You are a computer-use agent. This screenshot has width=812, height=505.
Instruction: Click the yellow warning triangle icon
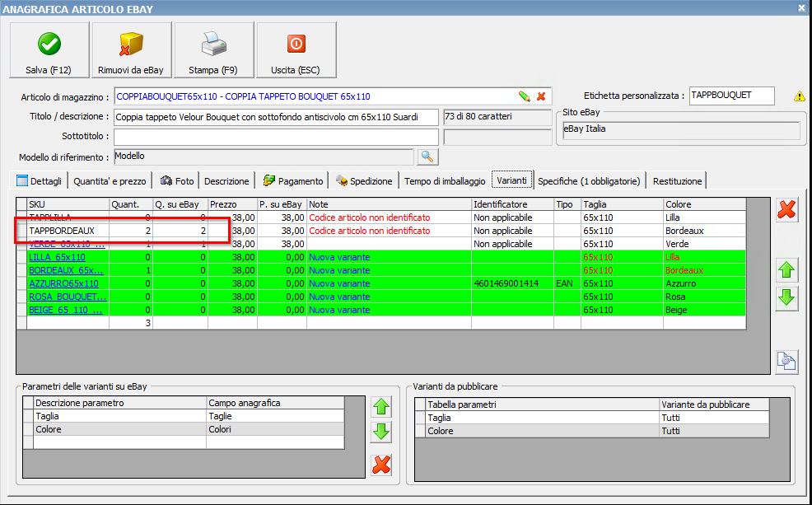799,96
